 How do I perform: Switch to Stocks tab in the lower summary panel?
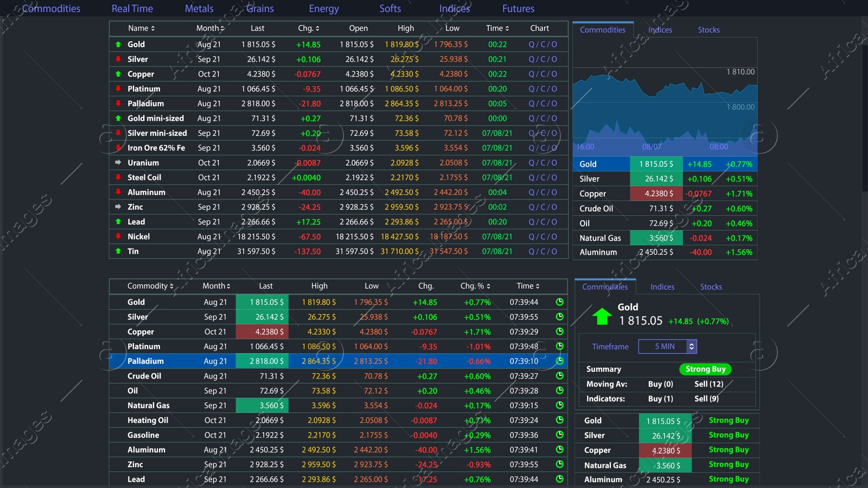pos(711,287)
